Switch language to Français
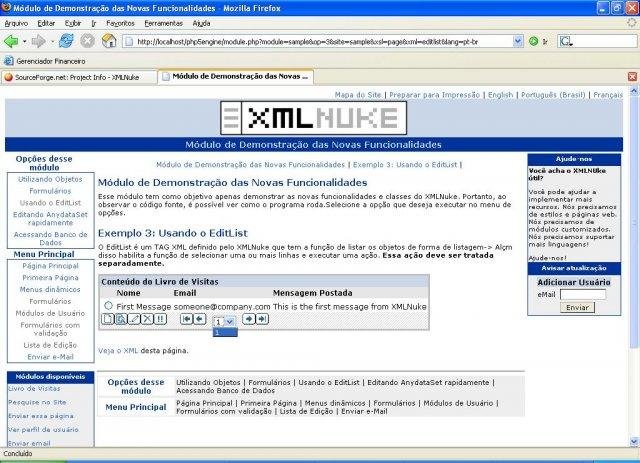The width and height of the screenshot is (640, 463). pos(608,95)
